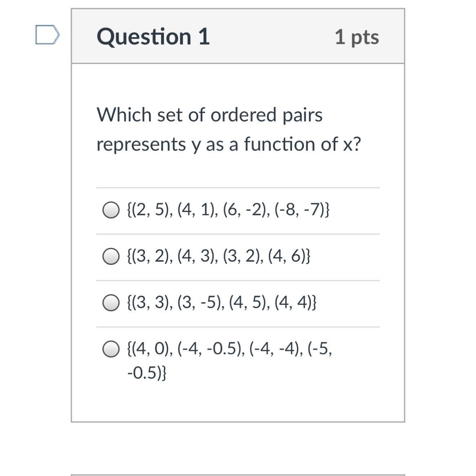
Task: Click the wrapped "-0.5)}" line of the last answer
Action: coord(147,373)
